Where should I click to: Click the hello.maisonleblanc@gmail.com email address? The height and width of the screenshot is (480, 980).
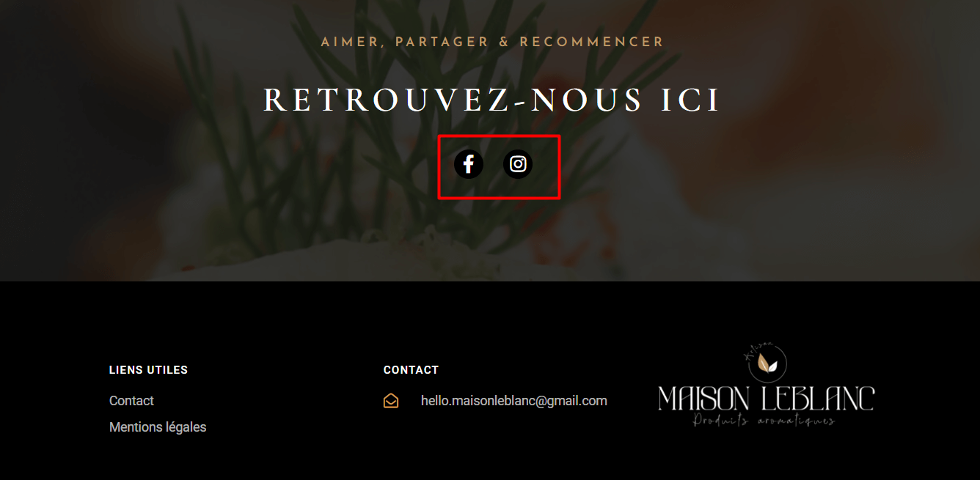(514, 401)
